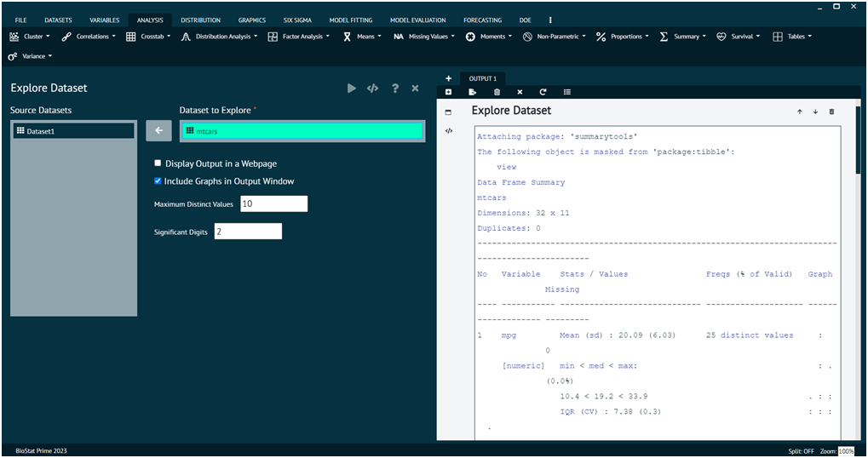Expand the Crosstab menu
This screenshot has height=458, width=868.
(x=148, y=37)
